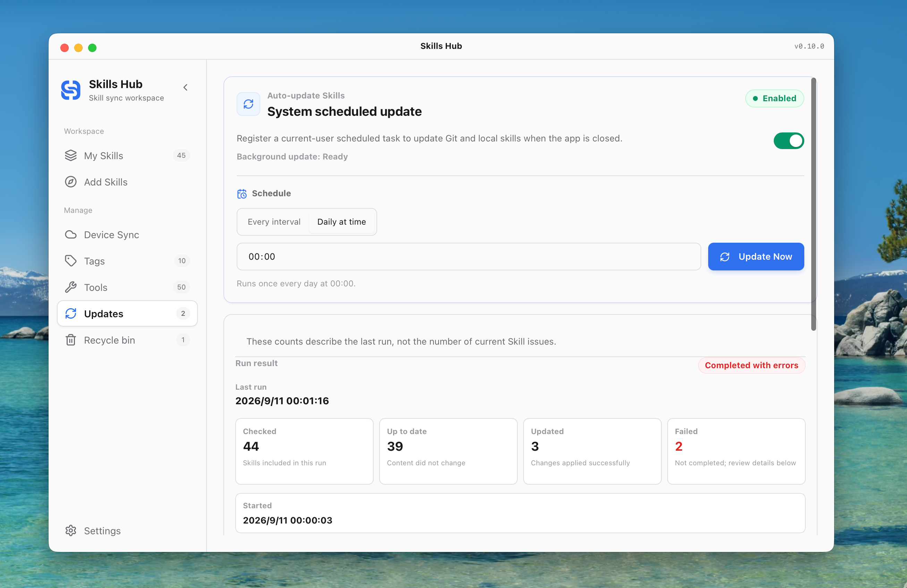Click the Updates count badge 2

183,313
